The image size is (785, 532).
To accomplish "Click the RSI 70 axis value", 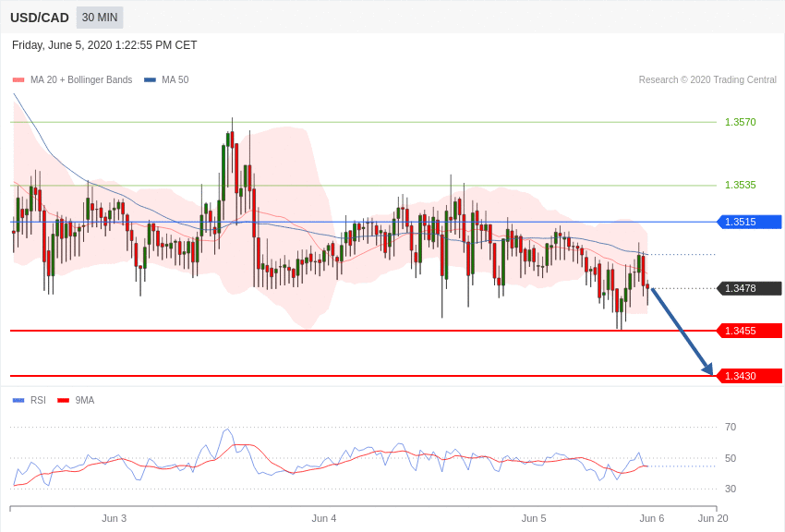I will [x=731, y=427].
